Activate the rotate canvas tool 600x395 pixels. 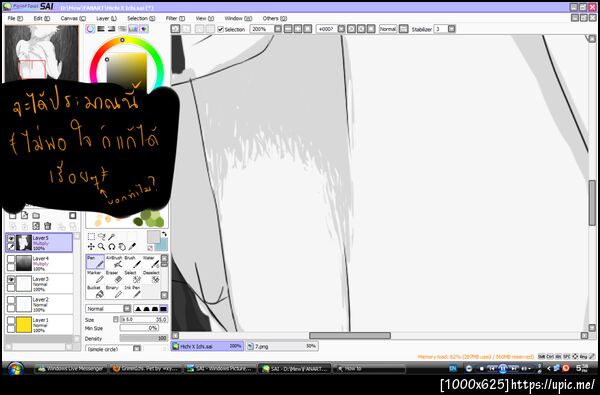click(111, 246)
